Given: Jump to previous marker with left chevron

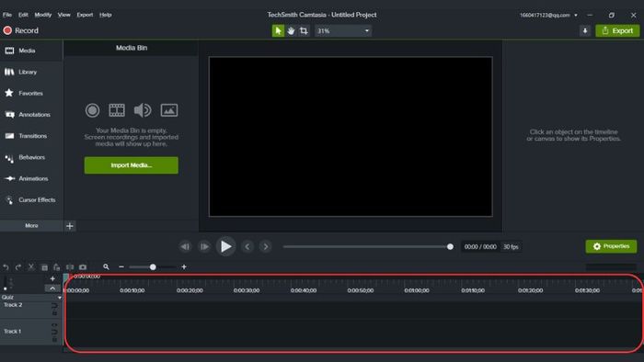Looking at the screenshot, I should pos(247,247).
